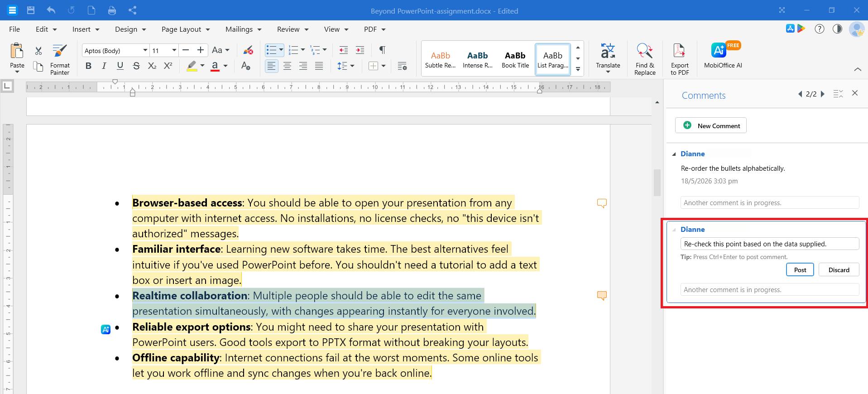
Task: Decrease the paragraph indent
Action: (344, 50)
